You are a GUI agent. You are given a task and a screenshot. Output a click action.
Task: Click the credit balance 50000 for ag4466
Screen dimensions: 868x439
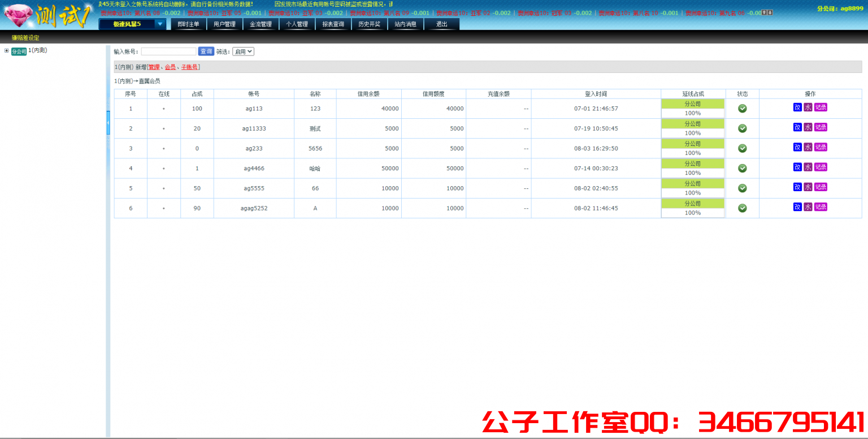[x=390, y=168]
